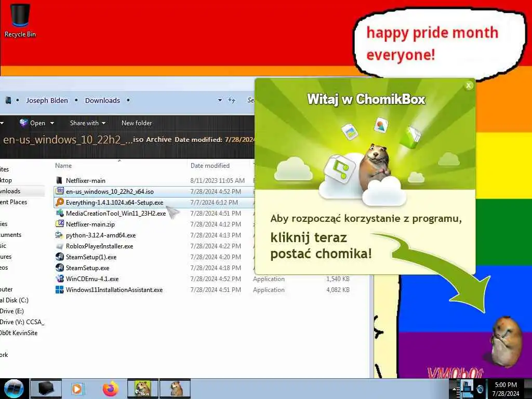Click the Explorer search box
Viewport: 532px width, 399px height.
[x=250, y=100]
